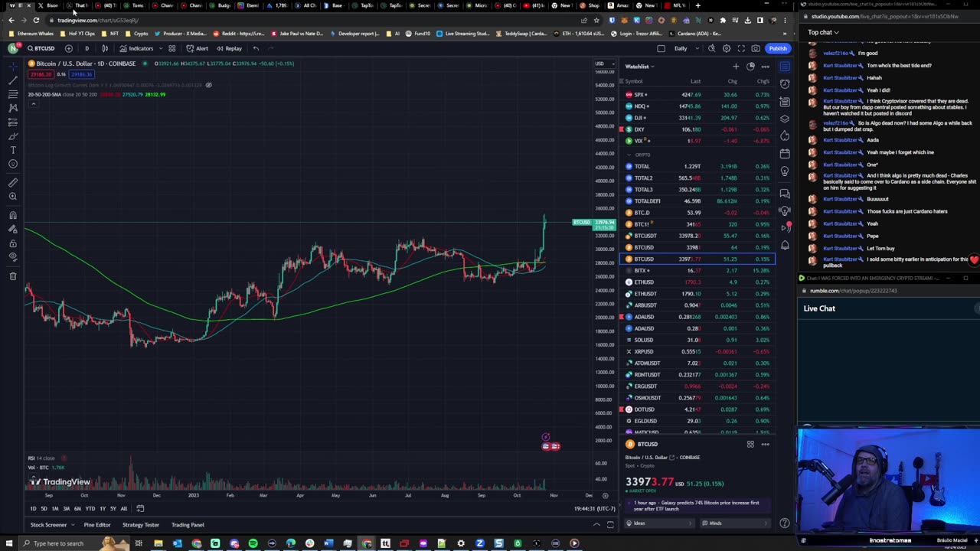The height and width of the screenshot is (551, 980).
Task: Add symbol to watchlist plus icon
Action: click(736, 67)
